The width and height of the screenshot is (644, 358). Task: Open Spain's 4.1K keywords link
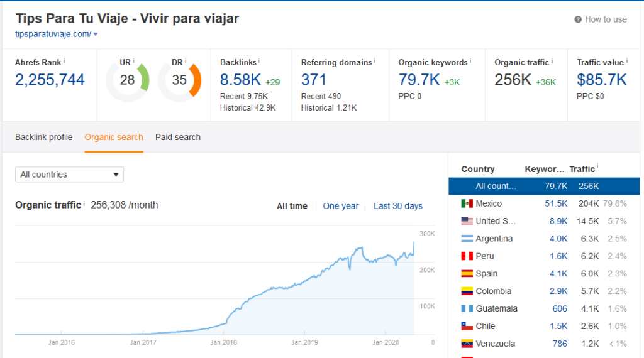[558, 273]
